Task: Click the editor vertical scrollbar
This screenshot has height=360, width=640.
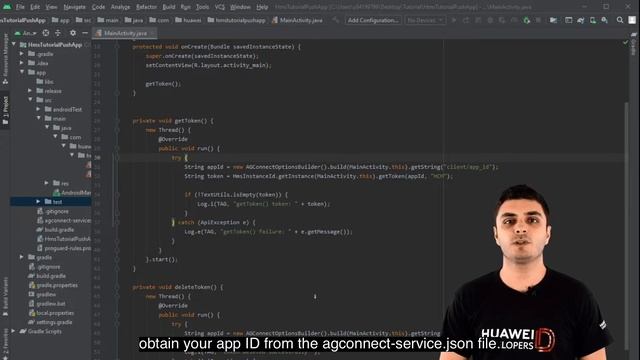Action: point(627,227)
